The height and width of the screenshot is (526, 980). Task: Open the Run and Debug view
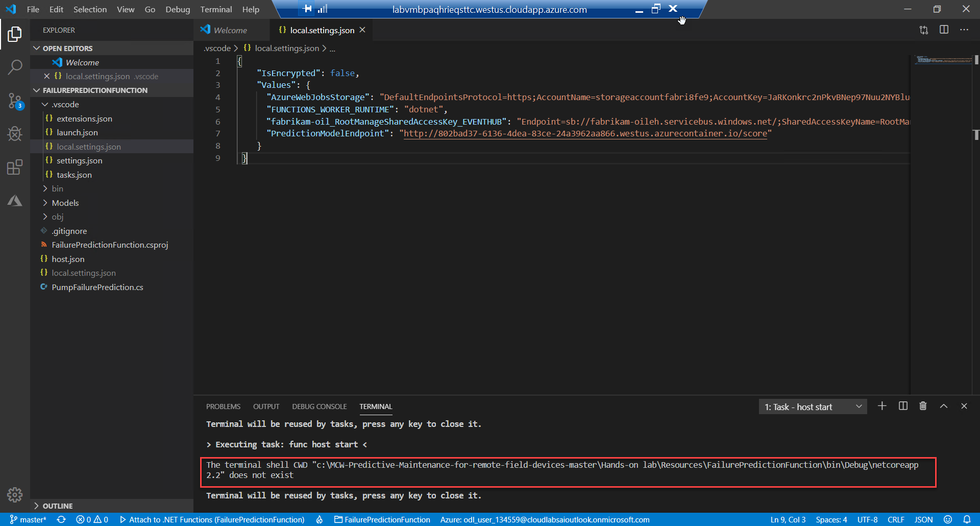tap(15, 134)
